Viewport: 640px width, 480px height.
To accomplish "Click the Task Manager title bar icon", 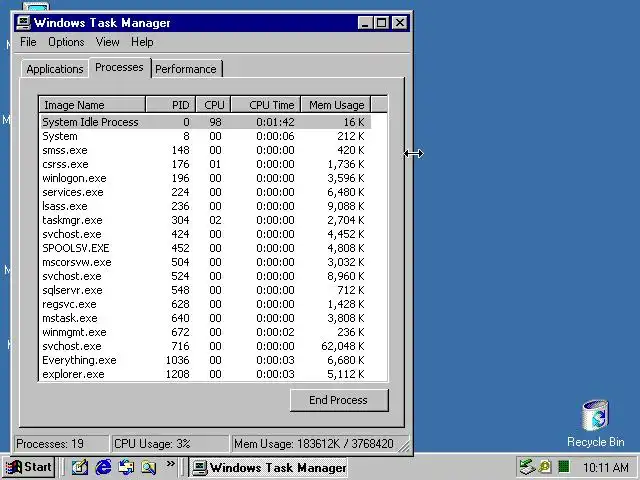I will click(x=24, y=23).
